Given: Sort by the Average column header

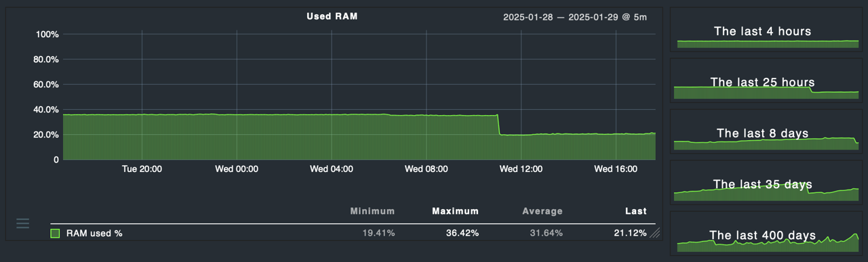Looking at the screenshot, I should (542, 211).
